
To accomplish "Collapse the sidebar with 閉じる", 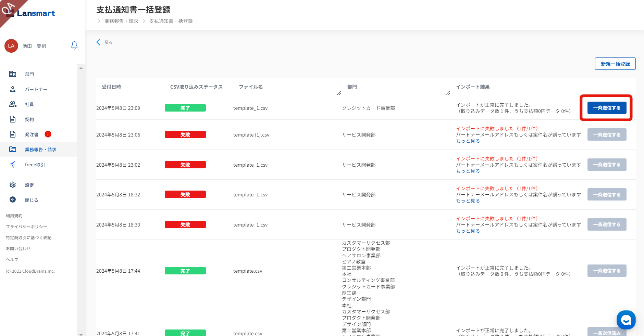I will click(32, 200).
